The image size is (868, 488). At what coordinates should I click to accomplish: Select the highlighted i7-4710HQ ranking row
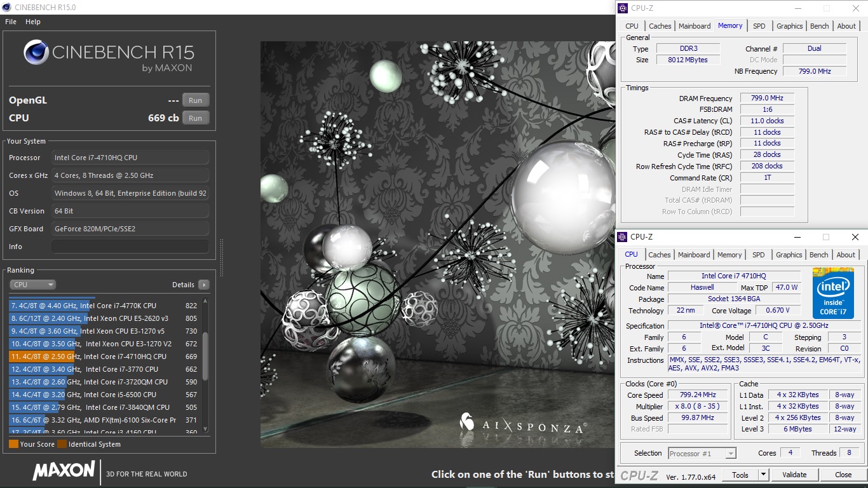(104, 356)
